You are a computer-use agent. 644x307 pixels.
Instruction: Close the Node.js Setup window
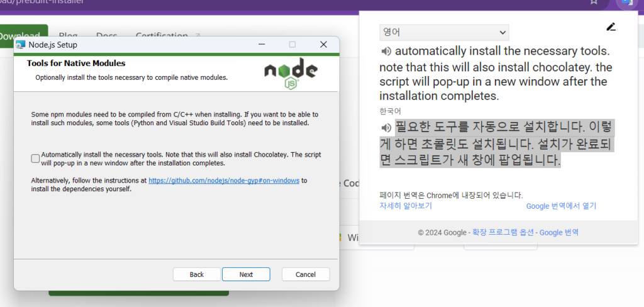(324, 45)
